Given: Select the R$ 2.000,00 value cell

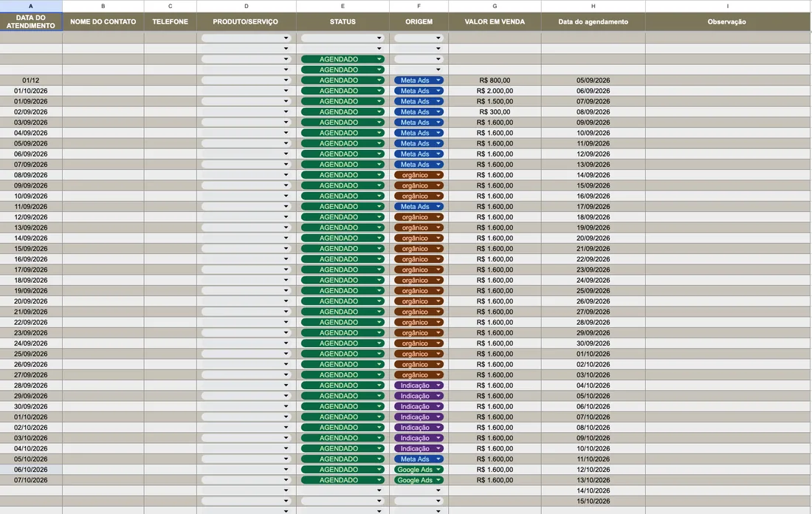Looking at the screenshot, I should tap(495, 91).
